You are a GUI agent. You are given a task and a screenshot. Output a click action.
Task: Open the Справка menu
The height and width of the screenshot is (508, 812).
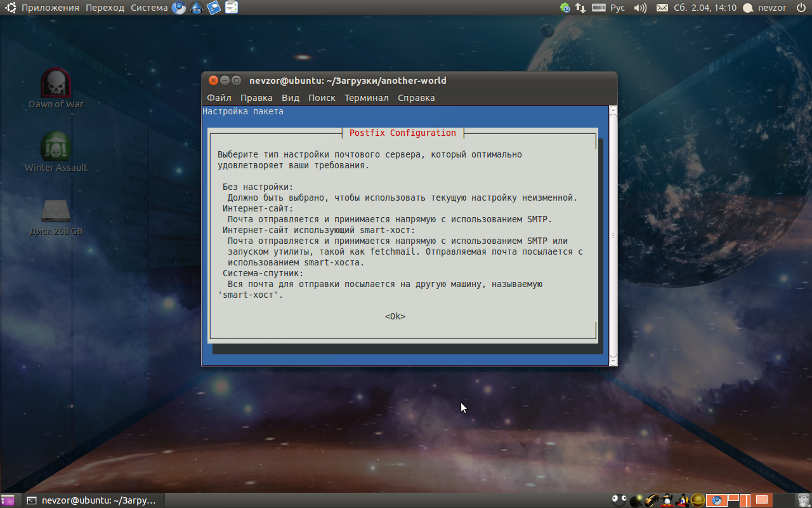click(416, 98)
